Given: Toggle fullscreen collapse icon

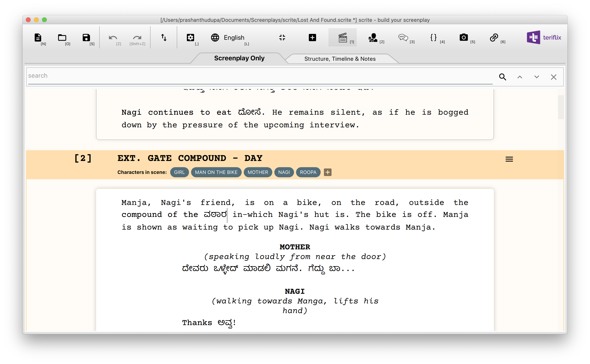Looking at the screenshot, I should (282, 38).
